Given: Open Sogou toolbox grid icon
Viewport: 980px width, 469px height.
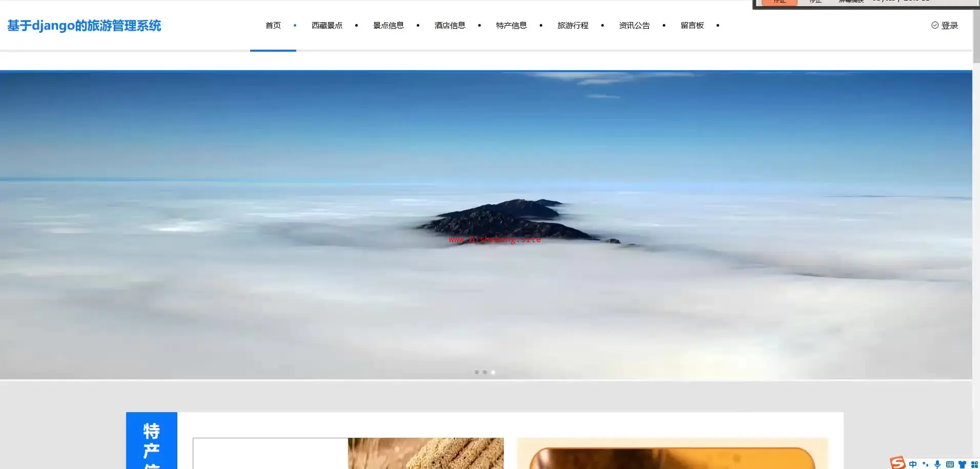Looking at the screenshot, I should [974, 464].
